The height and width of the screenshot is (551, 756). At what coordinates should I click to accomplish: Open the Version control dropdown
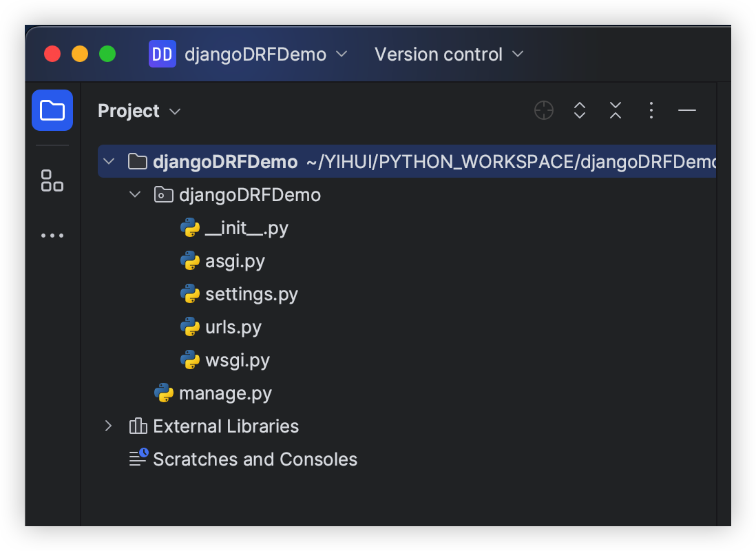[448, 54]
